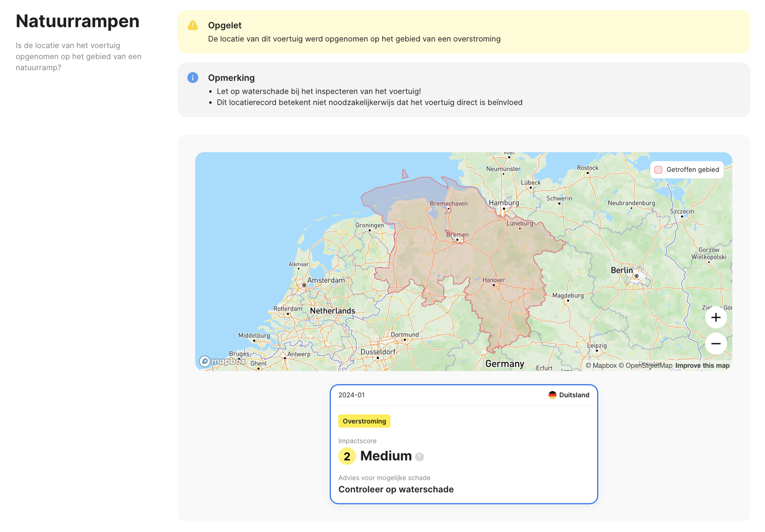
Task: Click Amsterdam on the map
Action: (x=326, y=280)
